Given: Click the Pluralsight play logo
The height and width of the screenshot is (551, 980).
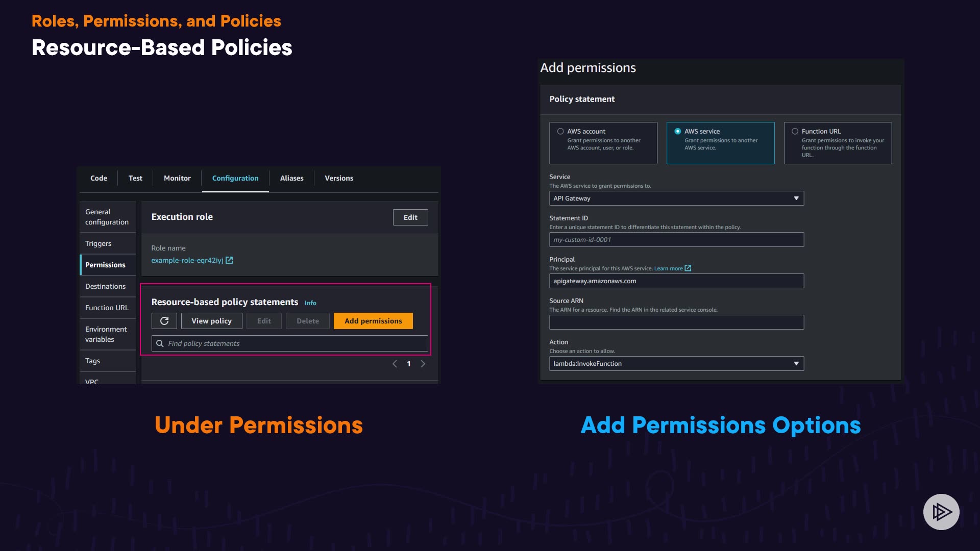Looking at the screenshot, I should [941, 512].
